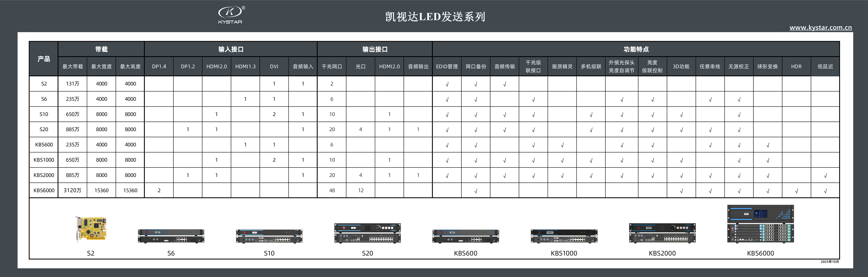This screenshot has height=277, width=868.
Task: Open the www.kystar.com.cn link
Action: point(820,27)
